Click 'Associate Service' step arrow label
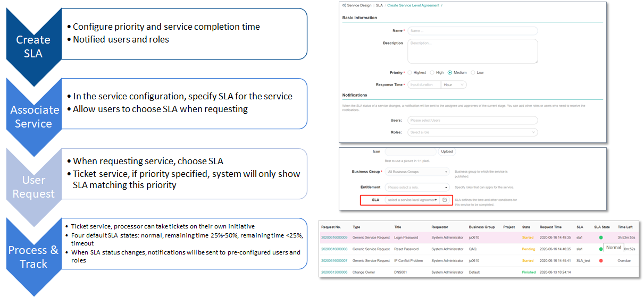 [35, 117]
